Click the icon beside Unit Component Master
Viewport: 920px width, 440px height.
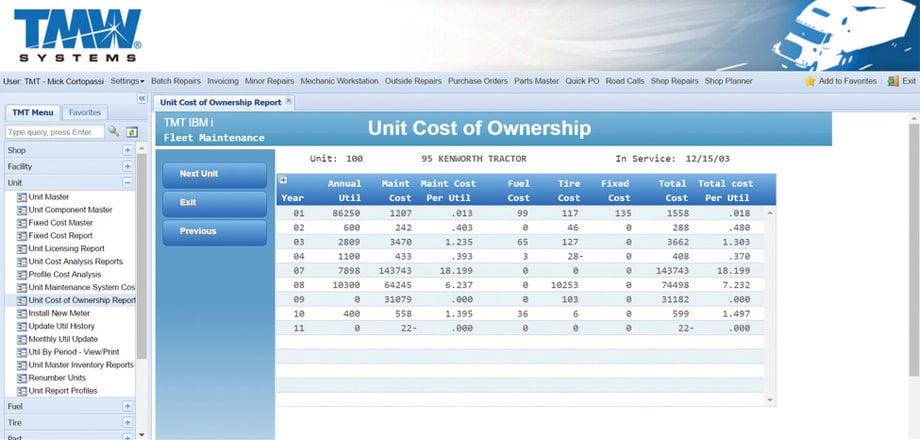(x=22, y=210)
